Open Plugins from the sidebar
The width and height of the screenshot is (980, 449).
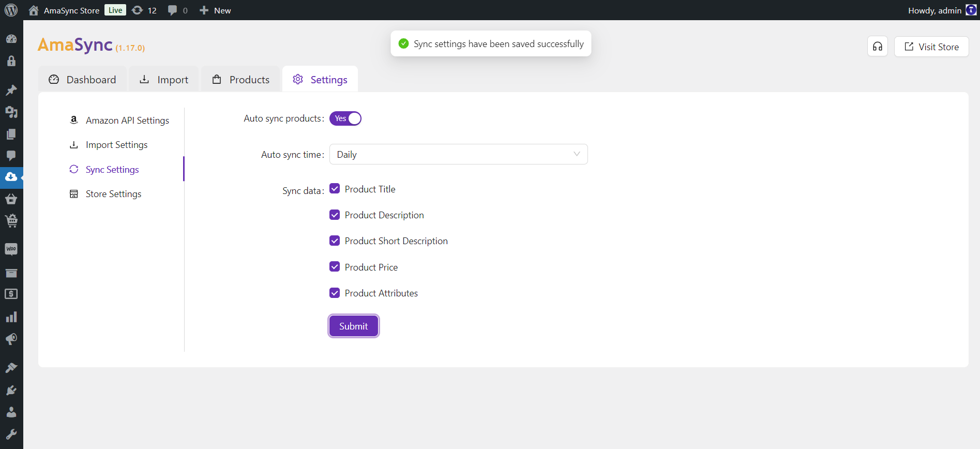11,390
